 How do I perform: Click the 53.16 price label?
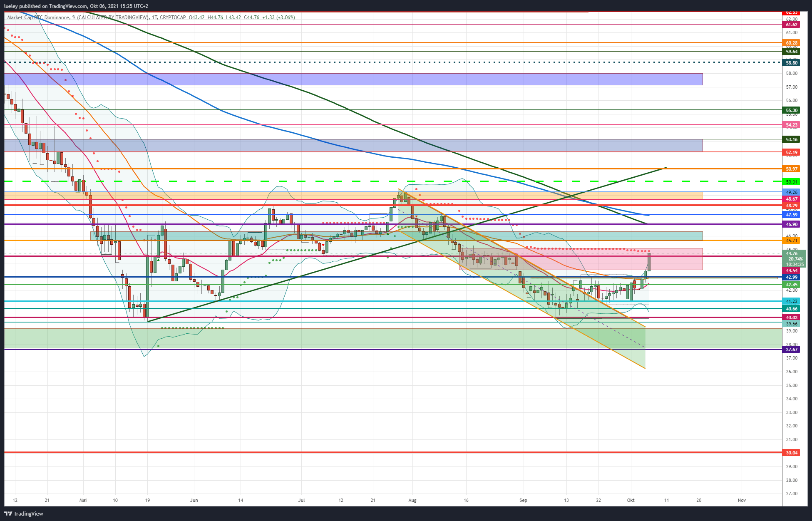[791, 139]
